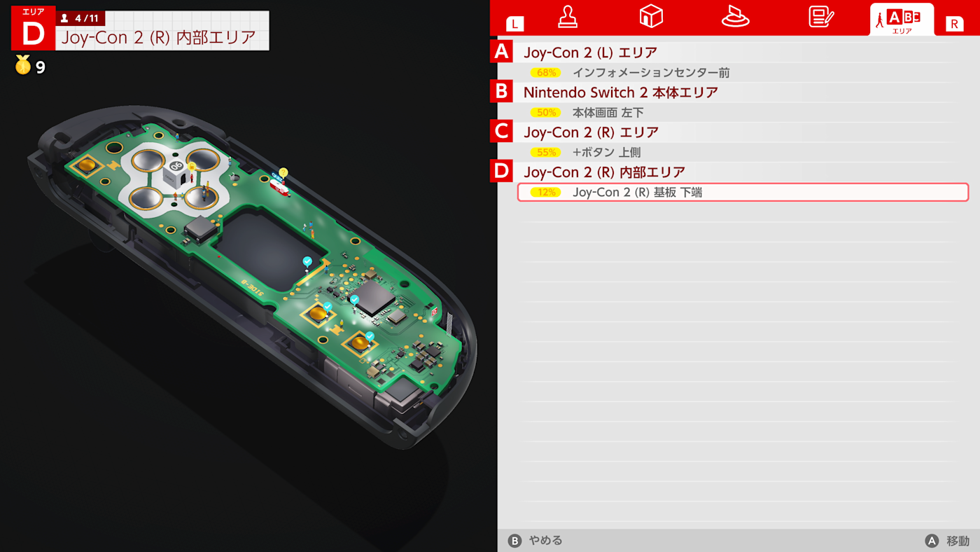
Task: Click the 12% progress badge
Action: (x=546, y=193)
